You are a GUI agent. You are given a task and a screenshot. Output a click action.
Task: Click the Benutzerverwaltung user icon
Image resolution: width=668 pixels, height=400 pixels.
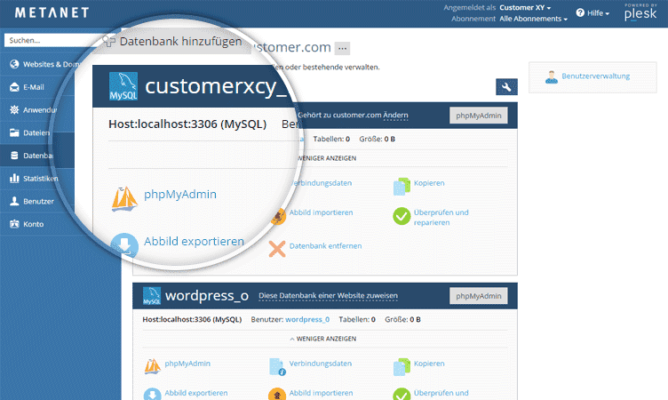[550, 76]
